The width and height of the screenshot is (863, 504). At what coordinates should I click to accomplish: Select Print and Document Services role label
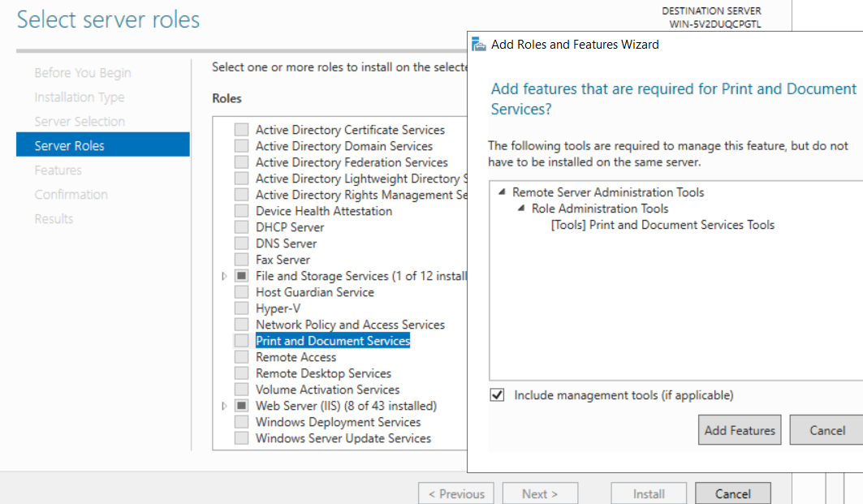point(333,341)
